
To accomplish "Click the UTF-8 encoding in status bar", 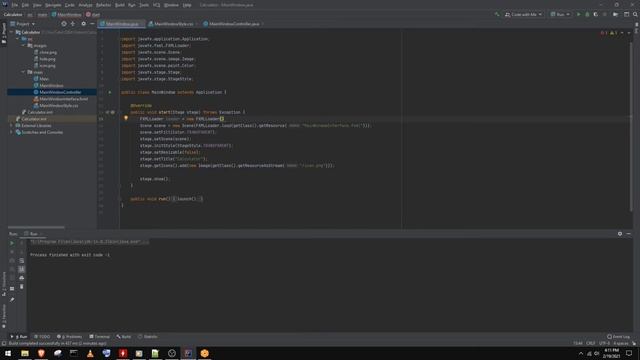I will click(x=604, y=343).
